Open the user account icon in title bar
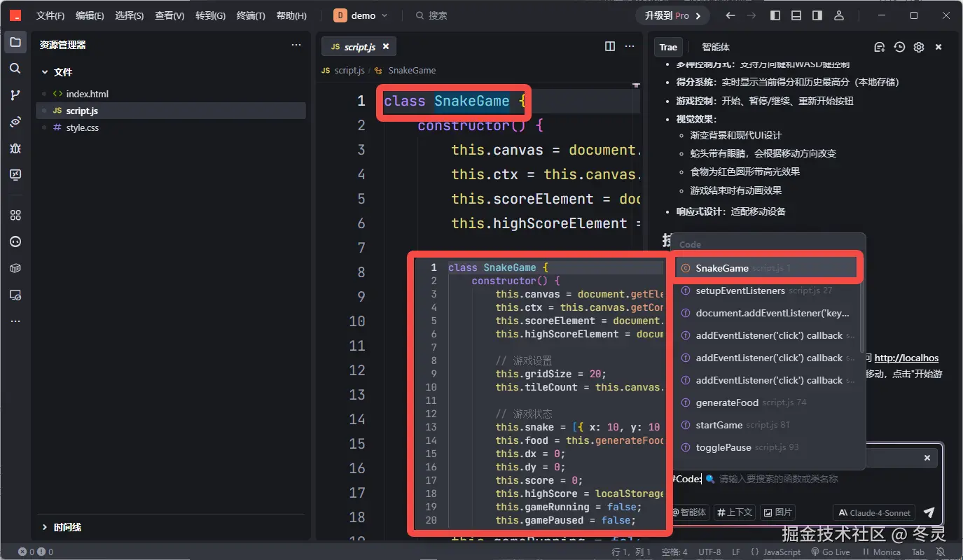Screen dimensions: 963x560 839,15
